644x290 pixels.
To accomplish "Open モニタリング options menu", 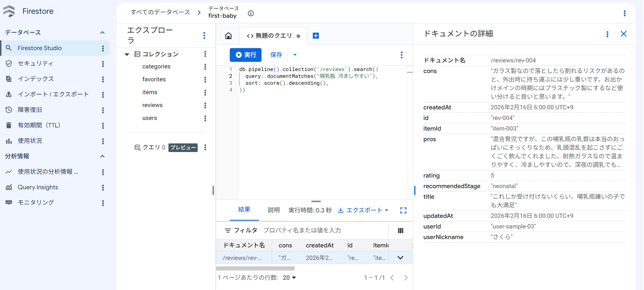I will point(103,203).
